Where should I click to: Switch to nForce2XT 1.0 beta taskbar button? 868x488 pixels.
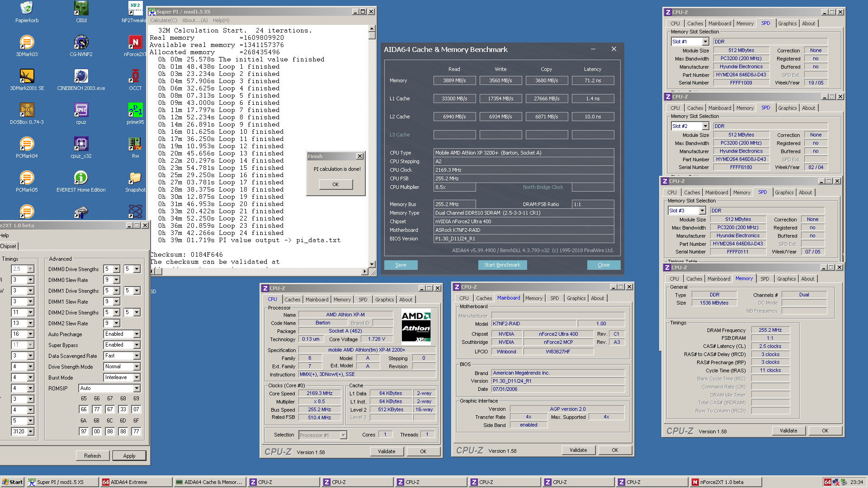(725, 482)
